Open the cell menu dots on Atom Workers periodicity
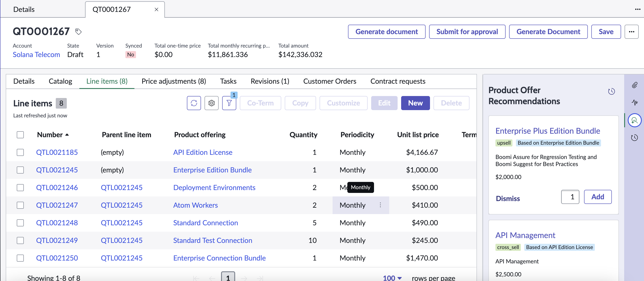 pos(380,205)
